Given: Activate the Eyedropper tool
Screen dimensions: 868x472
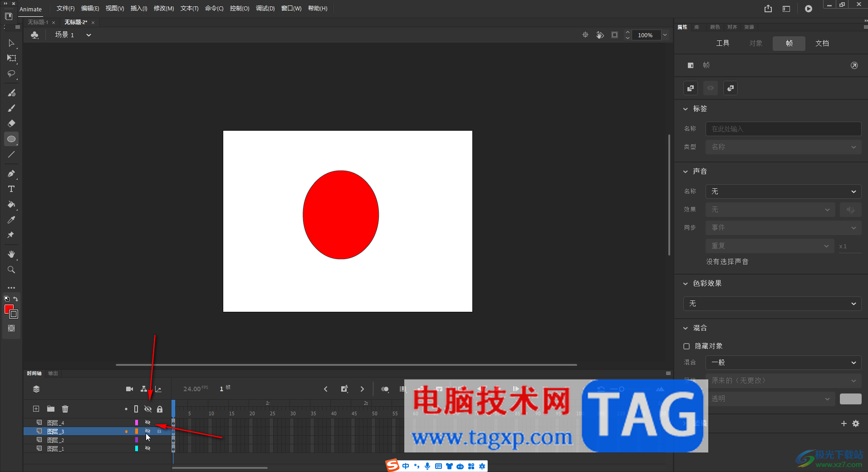Looking at the screenshot, I should point(11,220).
